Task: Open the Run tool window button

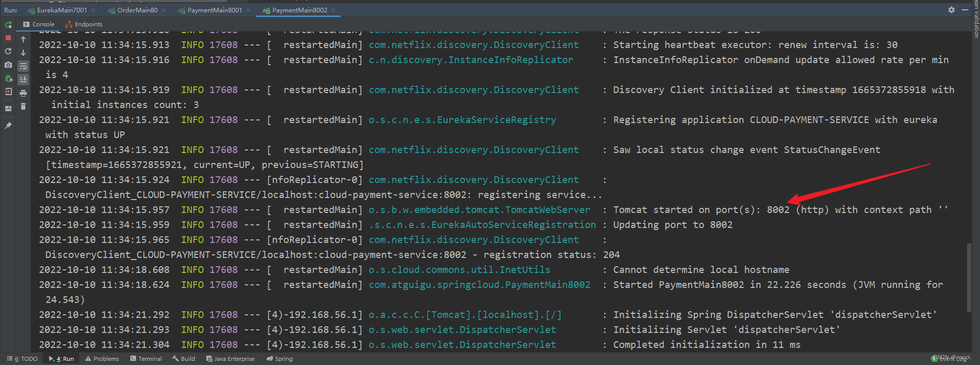Action: tap(62, 359)
